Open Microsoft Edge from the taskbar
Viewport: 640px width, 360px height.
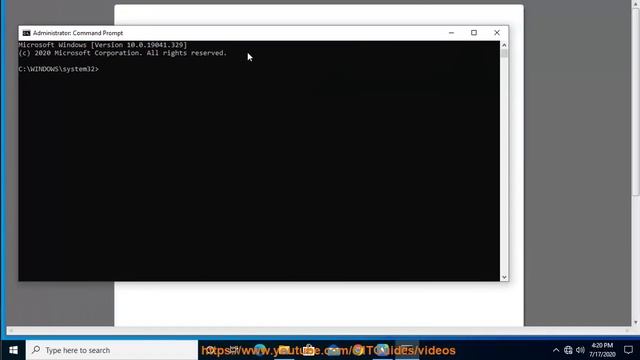tap(260, 350)
